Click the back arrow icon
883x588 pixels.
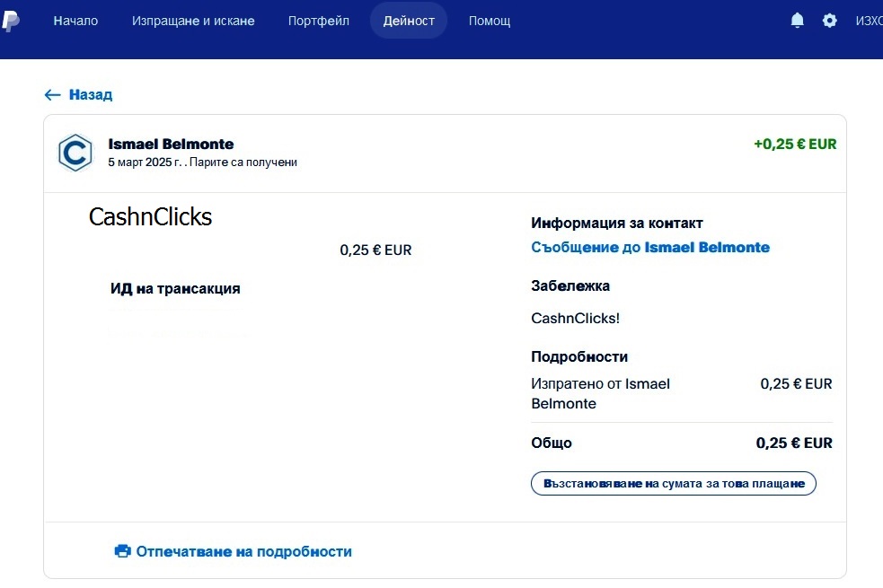coord(52,94)
